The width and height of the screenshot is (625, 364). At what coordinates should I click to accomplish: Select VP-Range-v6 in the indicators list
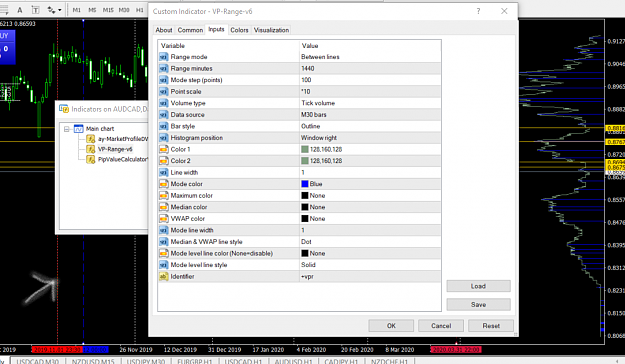115,149
